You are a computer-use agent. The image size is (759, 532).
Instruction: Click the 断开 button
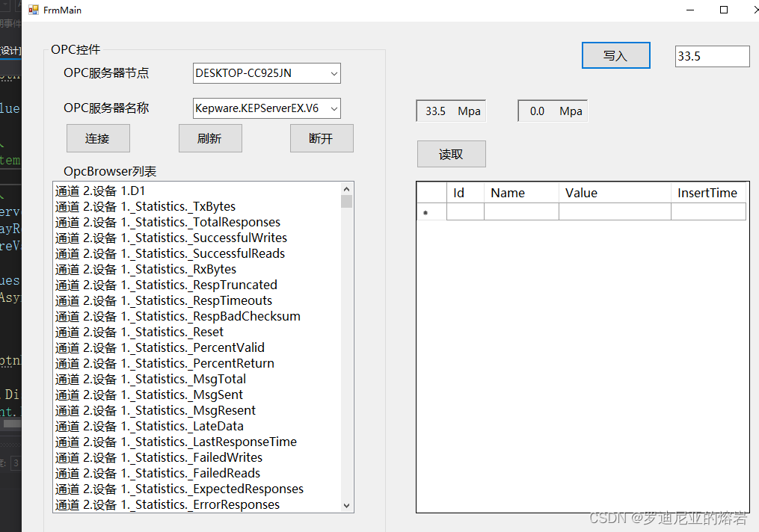point(322,138)
